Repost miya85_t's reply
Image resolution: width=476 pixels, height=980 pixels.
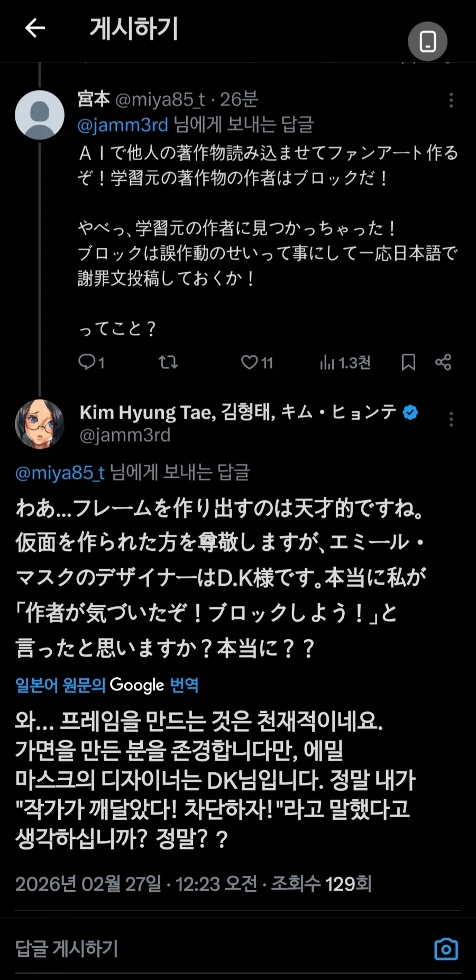click(168, 363)
